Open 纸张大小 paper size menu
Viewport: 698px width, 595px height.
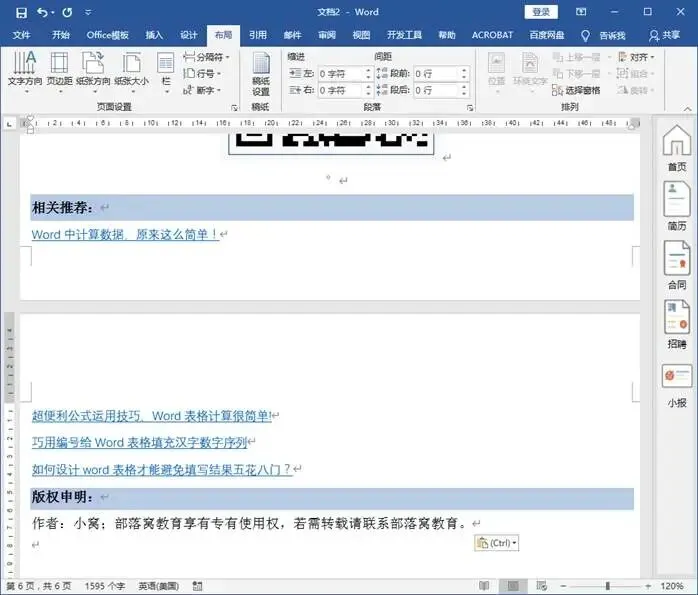(x=132, y=73)
